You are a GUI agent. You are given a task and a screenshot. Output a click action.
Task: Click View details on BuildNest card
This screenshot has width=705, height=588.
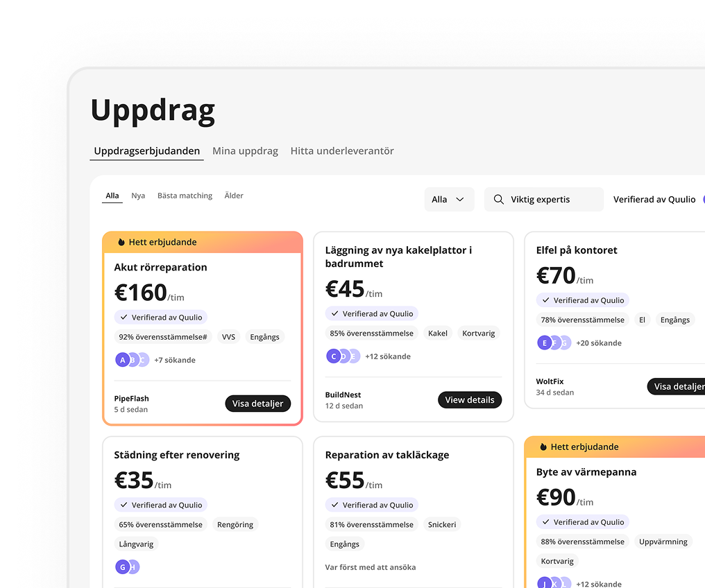(x=469, y=400)
